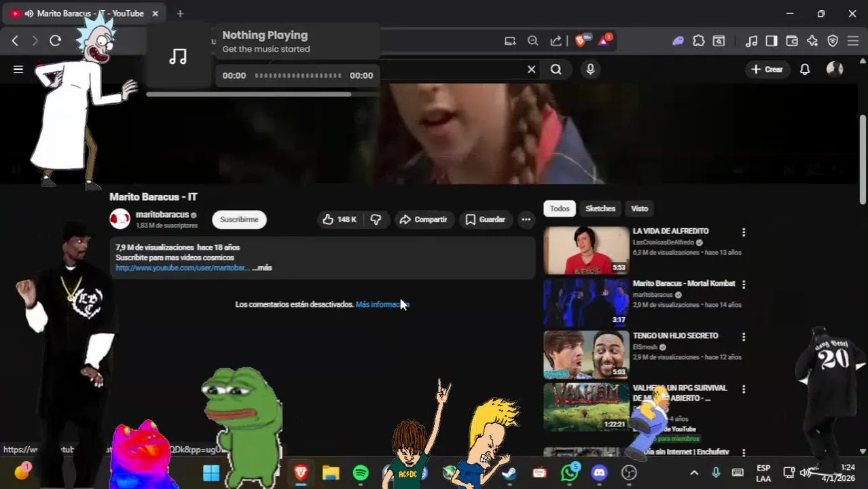Click the Crear button

767,69
